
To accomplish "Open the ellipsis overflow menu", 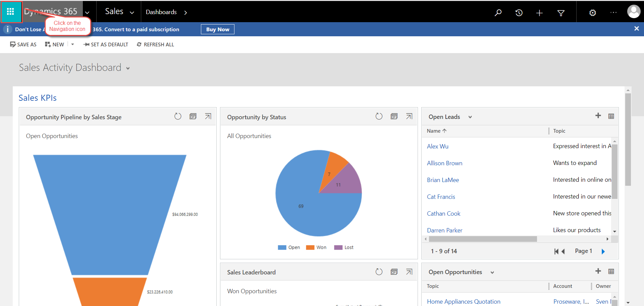I will click(614, 12).
